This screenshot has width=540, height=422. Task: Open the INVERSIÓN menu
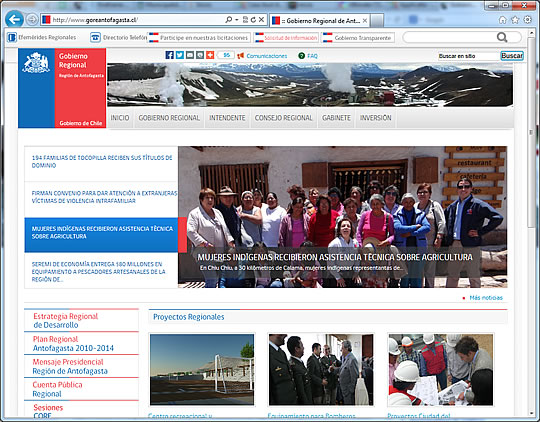tap(375, 118)
